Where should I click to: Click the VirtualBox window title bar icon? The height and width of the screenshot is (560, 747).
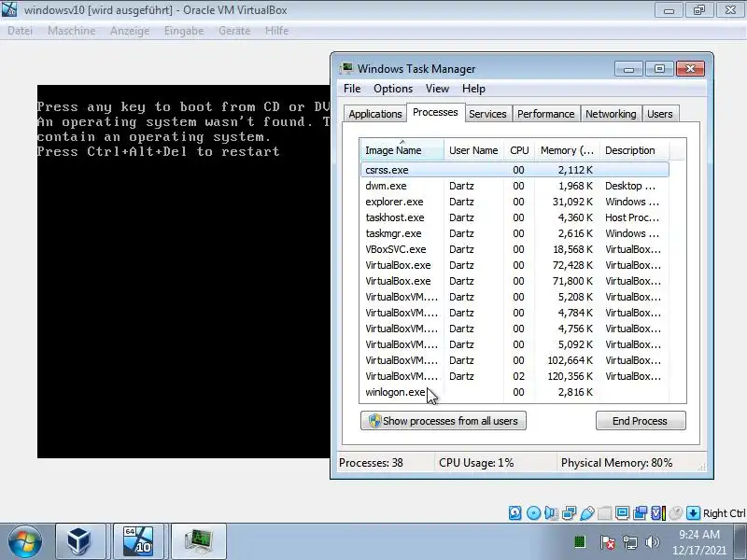9,9
